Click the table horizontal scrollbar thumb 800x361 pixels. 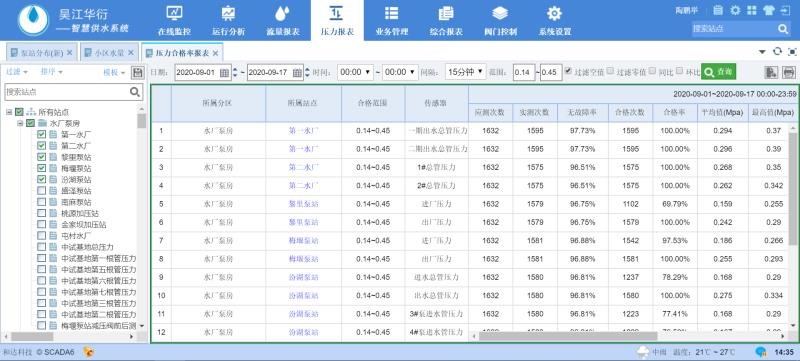567,336
